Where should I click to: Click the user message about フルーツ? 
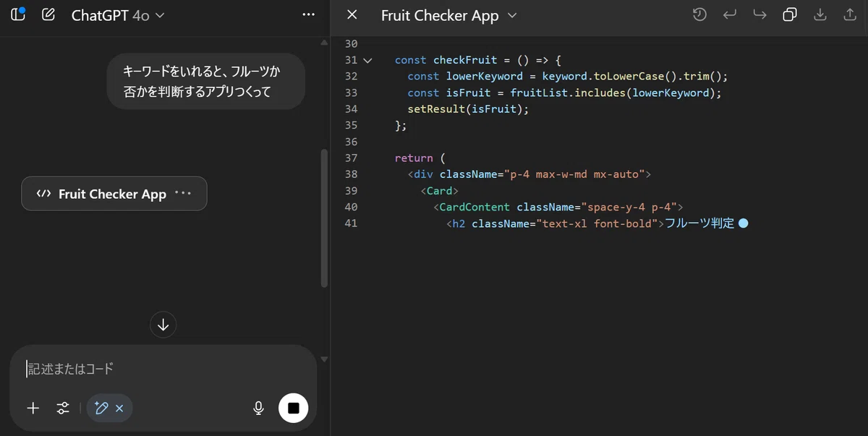205,82
